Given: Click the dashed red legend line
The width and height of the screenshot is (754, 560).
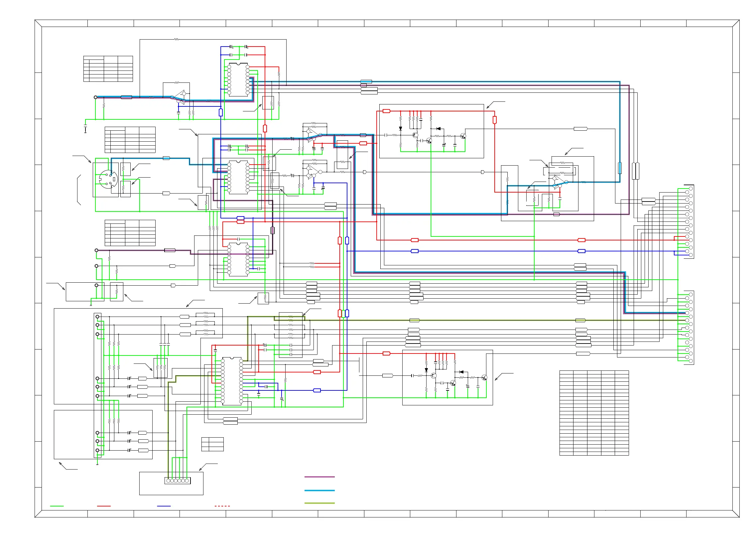Looking at the screenshot, I should click(x=222, y=506).
